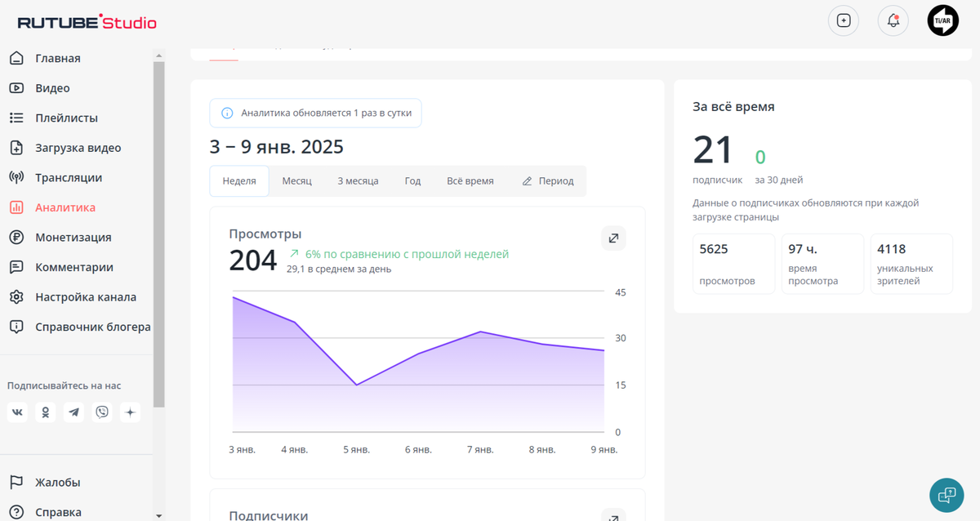The width and height of the screenshot is (980, 521).
Task: Click the Настройка канала gear icon
Action: pyautogui.click(x=16, y=296)
